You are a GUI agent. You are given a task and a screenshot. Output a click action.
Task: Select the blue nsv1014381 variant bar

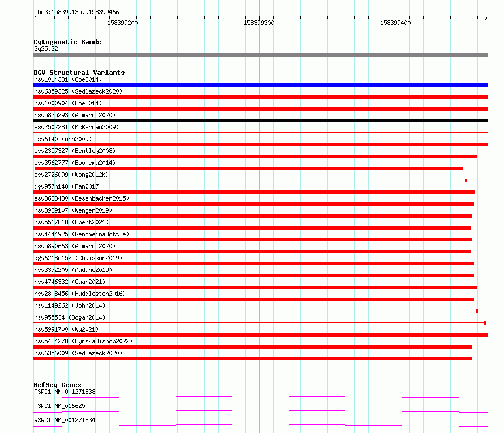click(260, 85)
